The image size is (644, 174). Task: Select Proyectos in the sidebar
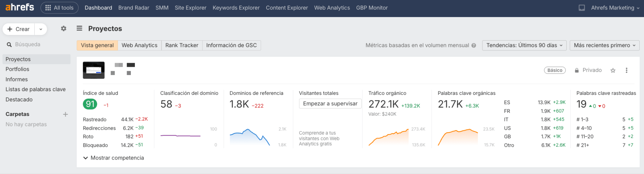[x=36, y=59]
